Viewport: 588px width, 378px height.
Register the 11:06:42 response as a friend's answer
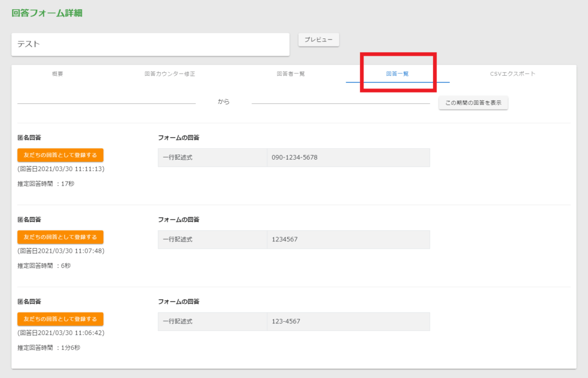pyautogui.click(x=60, y=319)
